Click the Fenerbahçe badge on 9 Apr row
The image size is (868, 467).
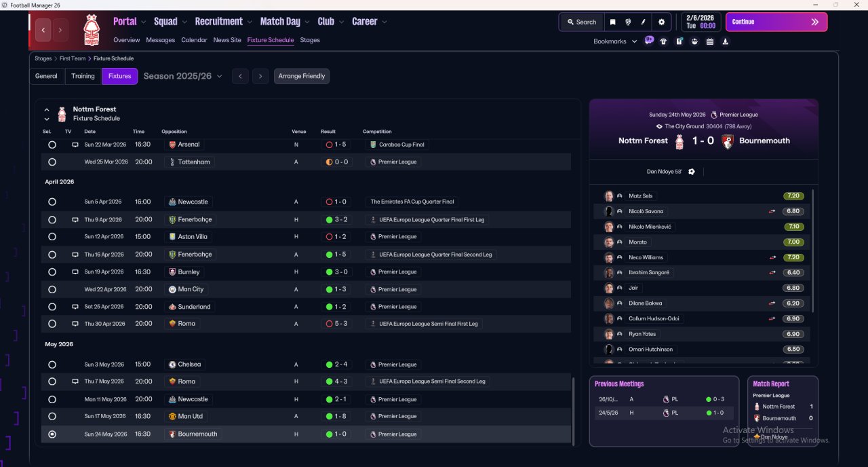click(x=172, y=220)
